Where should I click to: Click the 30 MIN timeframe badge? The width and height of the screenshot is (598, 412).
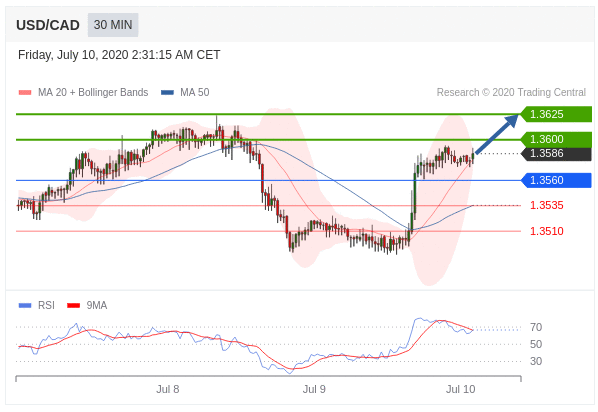[113, 25]
